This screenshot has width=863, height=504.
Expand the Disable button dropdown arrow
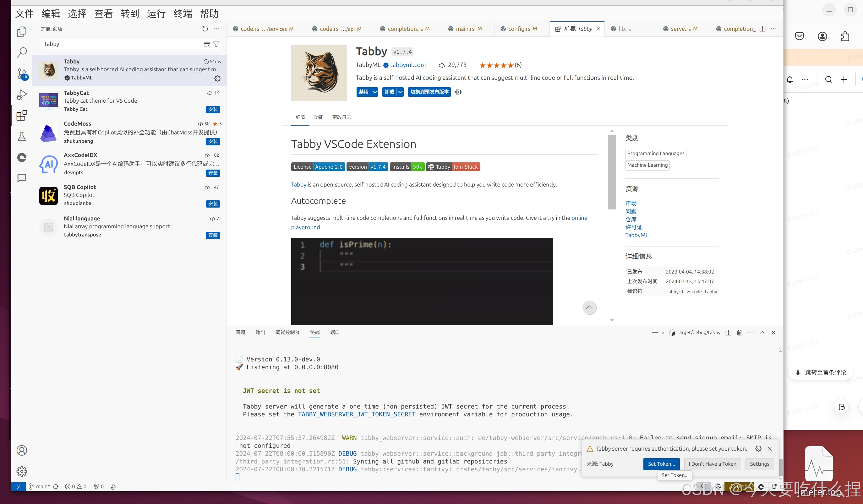pyautogui.click(x=375, y=92)
